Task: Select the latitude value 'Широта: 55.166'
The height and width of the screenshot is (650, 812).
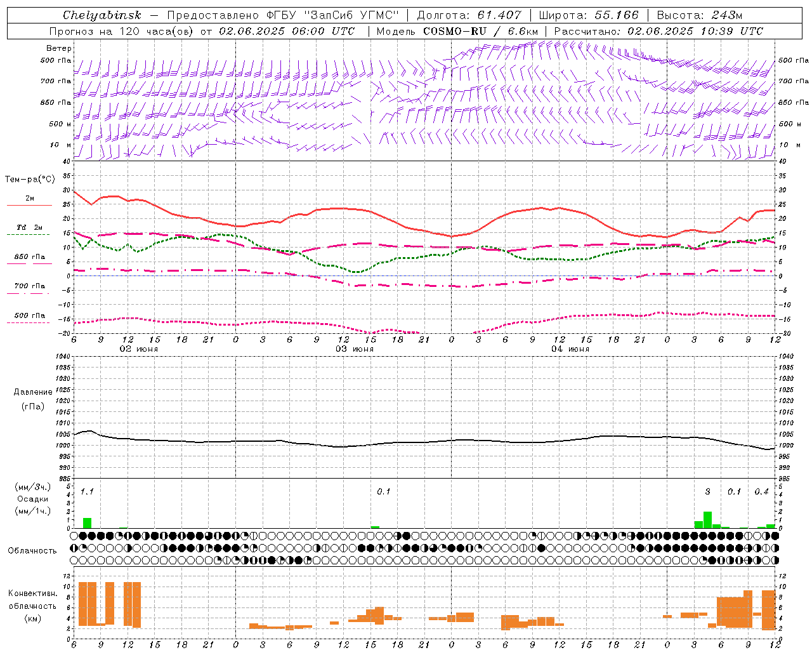Action: coord(588,15)
